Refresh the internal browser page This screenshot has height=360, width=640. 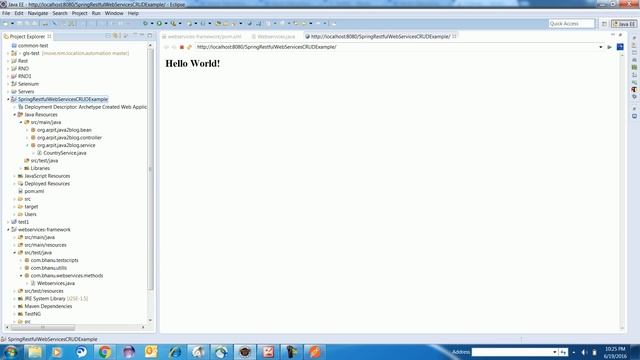tap(189, 47)
